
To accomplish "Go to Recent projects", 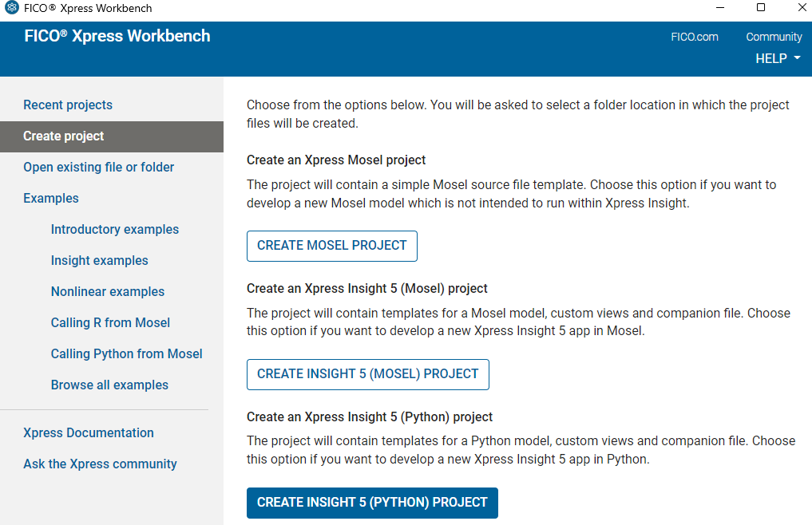I will tap(68, 105).
